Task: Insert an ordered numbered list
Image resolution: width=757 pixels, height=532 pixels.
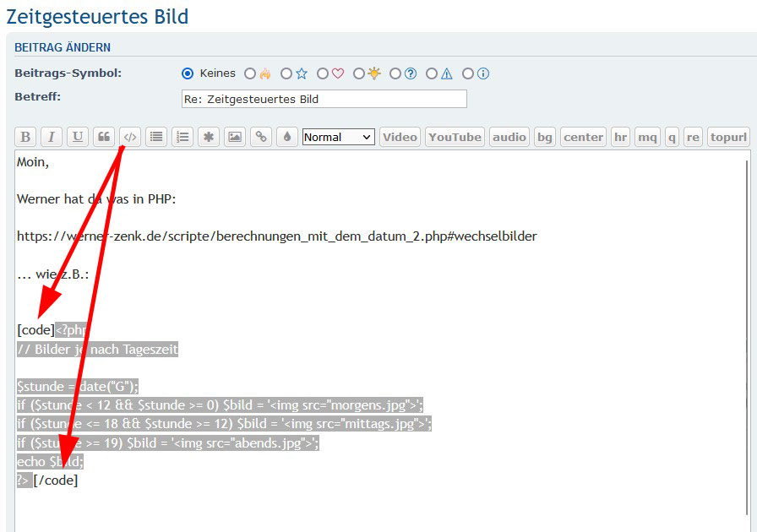Action: [182, 137]
